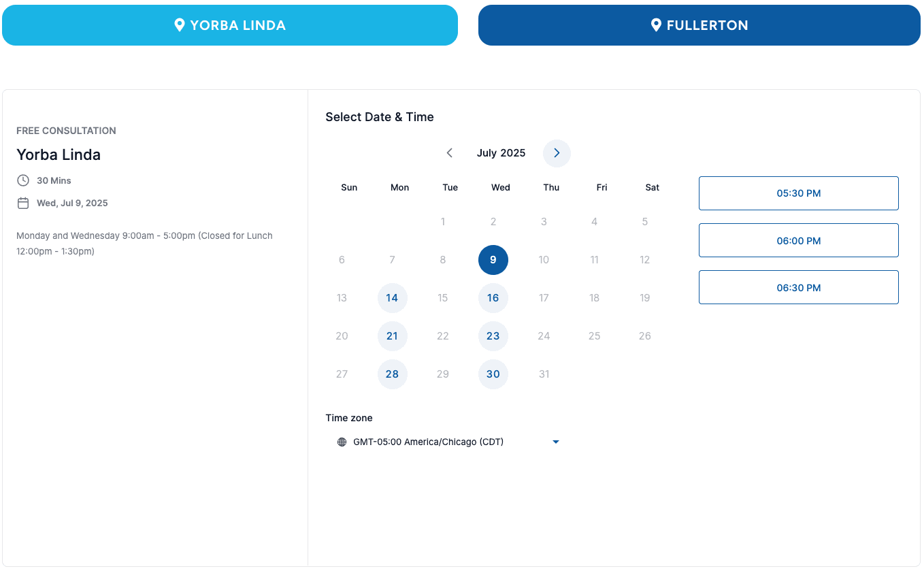The height and width of the screenshot is (588, 922).
Task: Select GMT-05:00 America/Chicago time zone field
Action: (x=448, y=442)
